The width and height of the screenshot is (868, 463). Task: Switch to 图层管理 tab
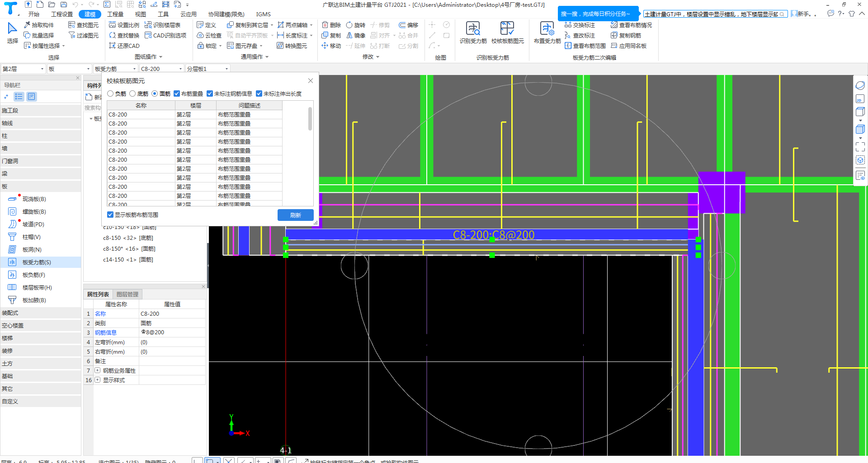coord(127,294)
